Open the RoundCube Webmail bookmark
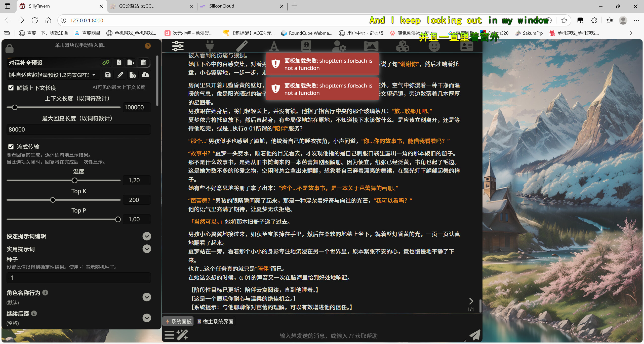The image size is (644, 344). (x=307, y=33)
